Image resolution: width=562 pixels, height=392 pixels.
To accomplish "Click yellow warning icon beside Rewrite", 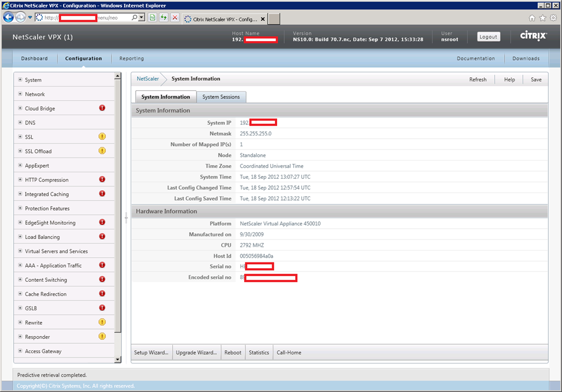I will [x=102, y=322].
